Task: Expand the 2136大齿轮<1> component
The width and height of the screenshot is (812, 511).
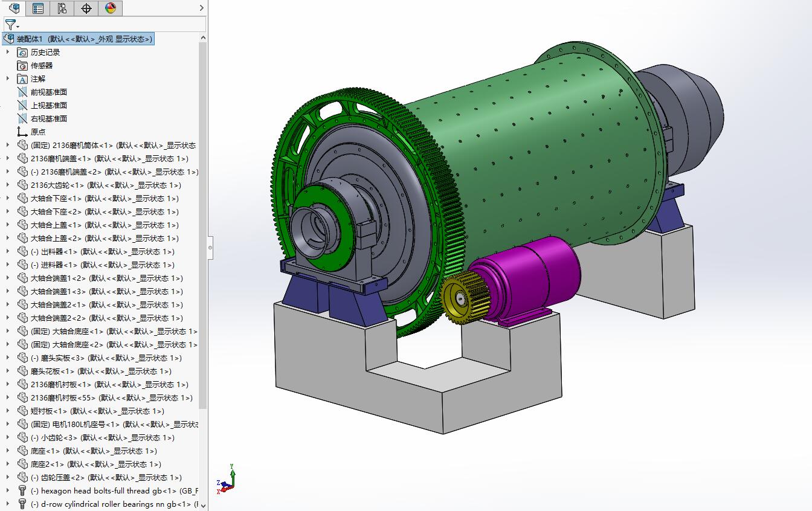Action: click(8, 185)
